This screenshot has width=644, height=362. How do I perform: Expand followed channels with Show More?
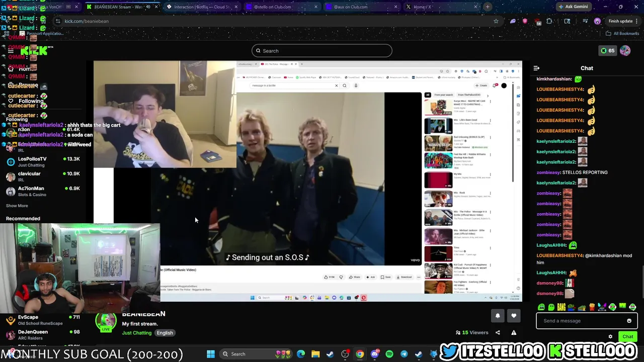coord(17,206)
